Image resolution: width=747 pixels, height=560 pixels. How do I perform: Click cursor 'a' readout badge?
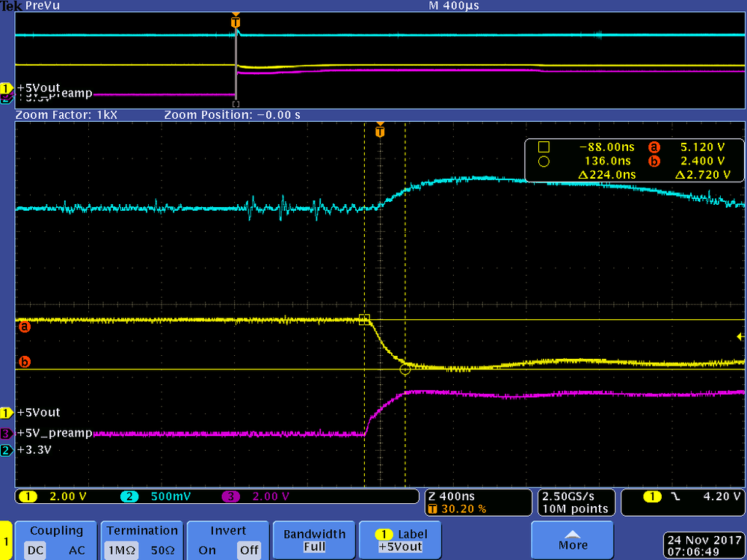click(654, 147)
